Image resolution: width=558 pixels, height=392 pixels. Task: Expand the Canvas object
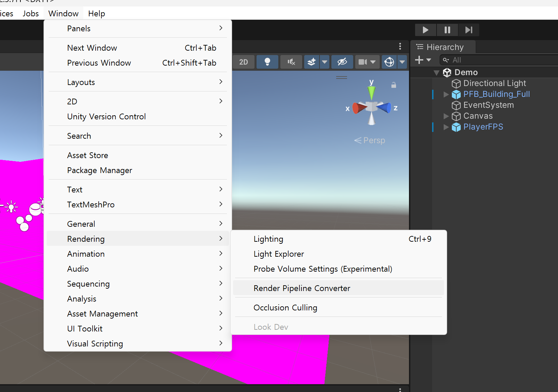pyautogui.click(x=446, y=116)
